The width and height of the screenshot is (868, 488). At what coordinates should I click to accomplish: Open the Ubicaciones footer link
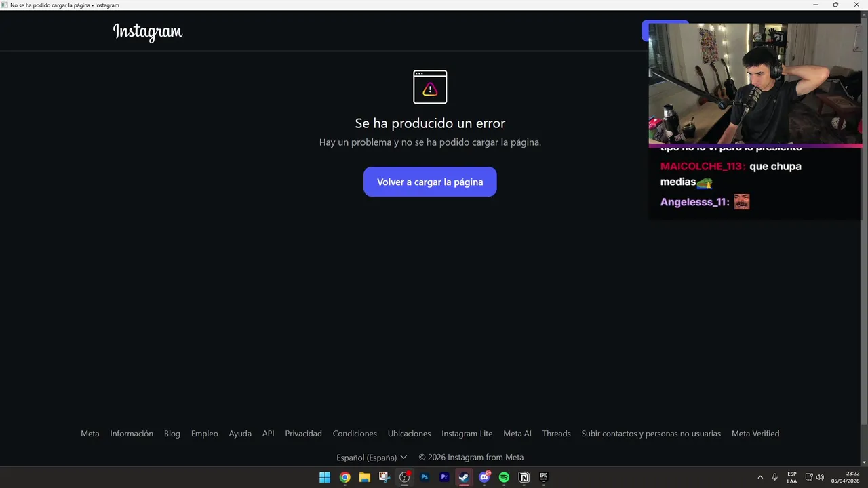click(409, 434)
